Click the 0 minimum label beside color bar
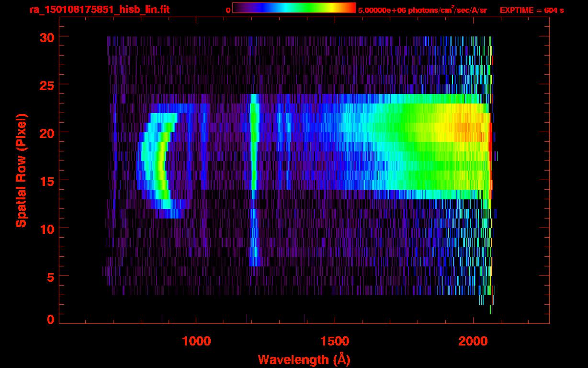This screenshot has height=368, width=588. click(228, 10)
